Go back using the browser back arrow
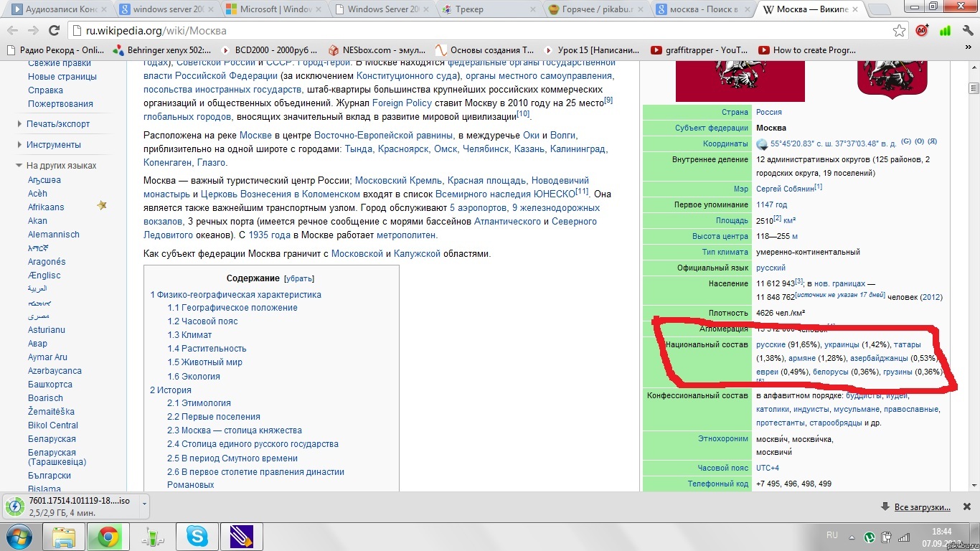This screenshot has width=980, height=551. (13, 31)
